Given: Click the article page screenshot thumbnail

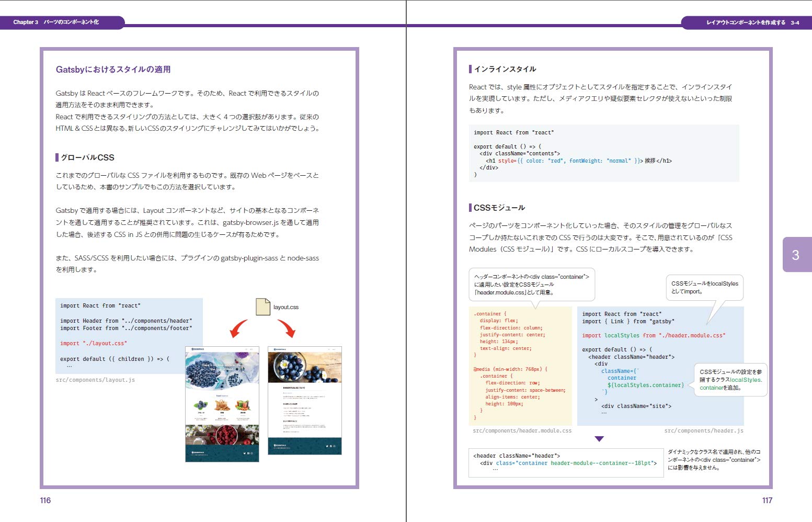Looking at the screenshot, I should tap(305, 400).
